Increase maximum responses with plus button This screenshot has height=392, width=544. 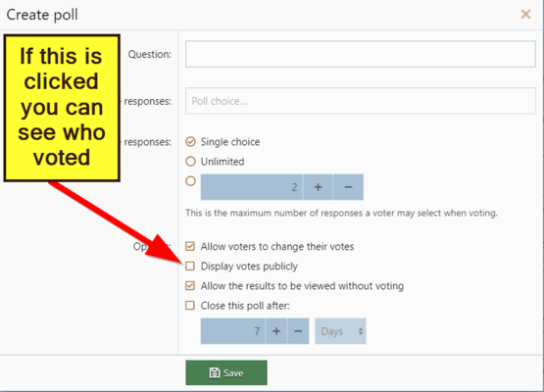coord(318,187)
